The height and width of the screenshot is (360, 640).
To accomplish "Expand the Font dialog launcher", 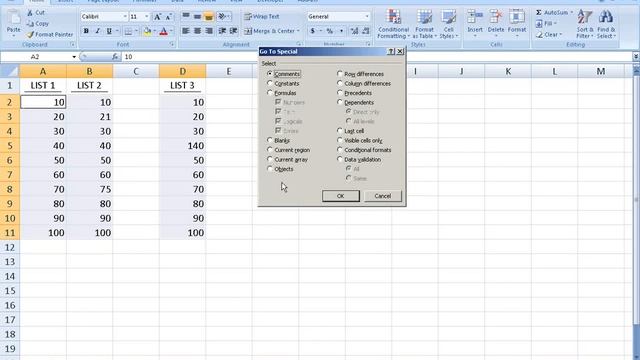I will [x=172, y=44].
